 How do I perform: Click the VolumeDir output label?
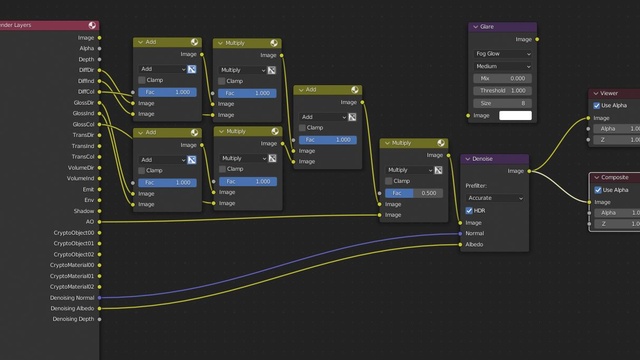81,167
